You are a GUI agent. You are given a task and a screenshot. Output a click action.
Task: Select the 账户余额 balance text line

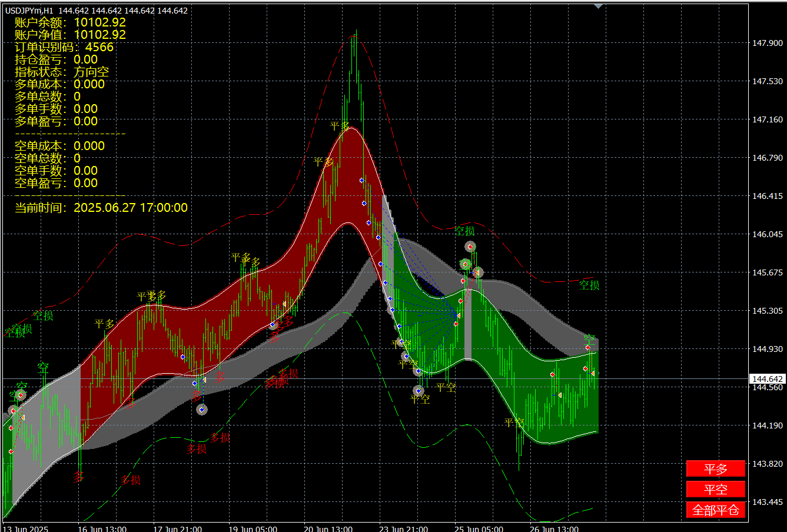(70, 22)
